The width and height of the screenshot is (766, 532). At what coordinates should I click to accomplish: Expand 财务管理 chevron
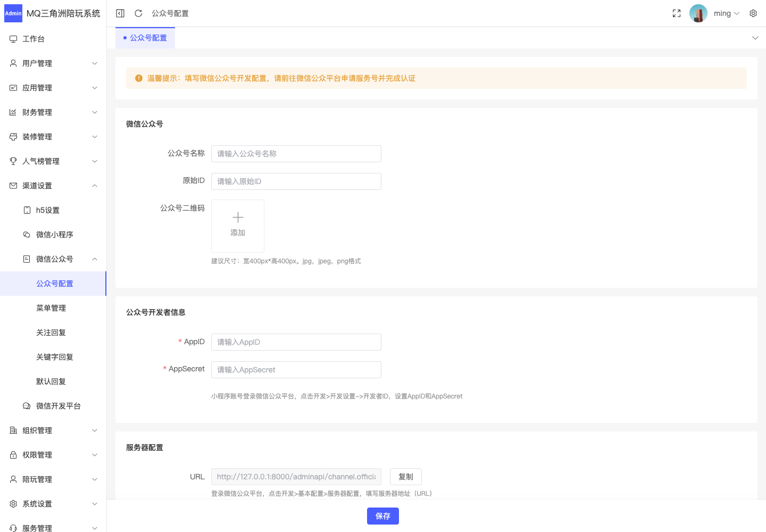[x=95, y=112]
